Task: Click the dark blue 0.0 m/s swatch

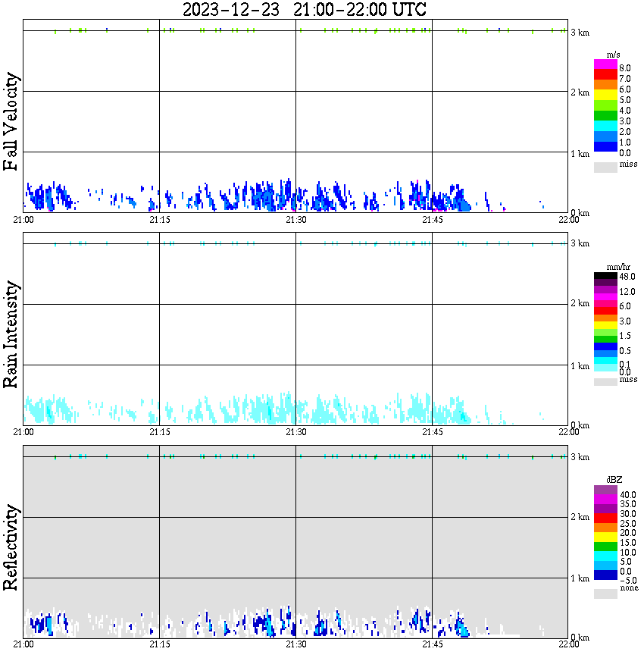Action: (605, 146)
